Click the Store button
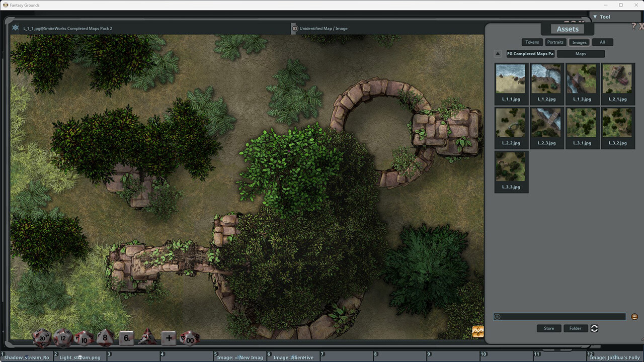The image size is (644, 362). pos(548,328)
